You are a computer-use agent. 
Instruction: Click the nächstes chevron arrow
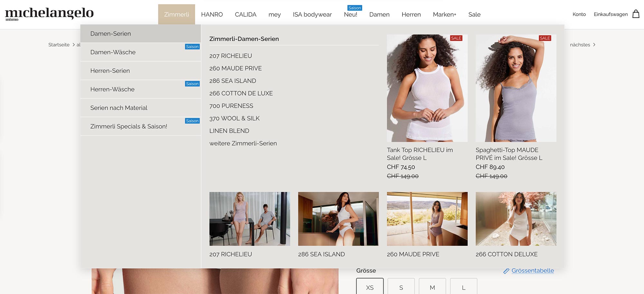594,45
